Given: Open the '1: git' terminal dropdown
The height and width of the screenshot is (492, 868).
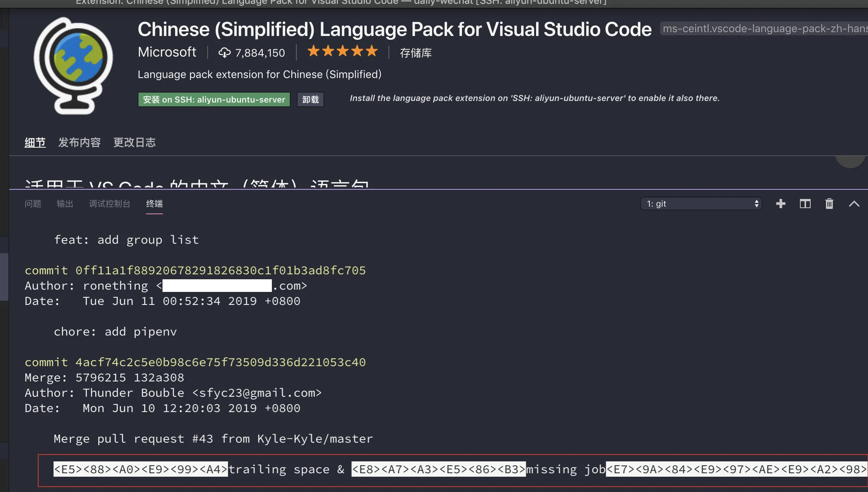Looking at the screenshot, I should tap(701, 204).
